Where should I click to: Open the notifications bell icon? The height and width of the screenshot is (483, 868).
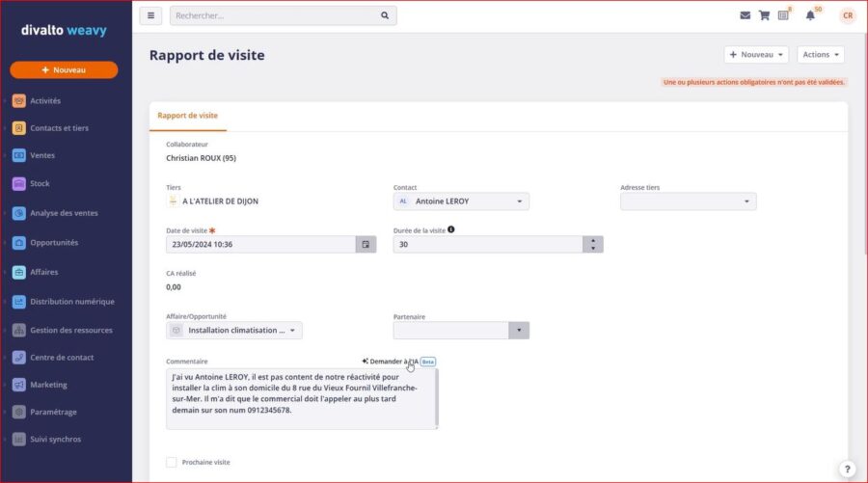tap(810, 15)
